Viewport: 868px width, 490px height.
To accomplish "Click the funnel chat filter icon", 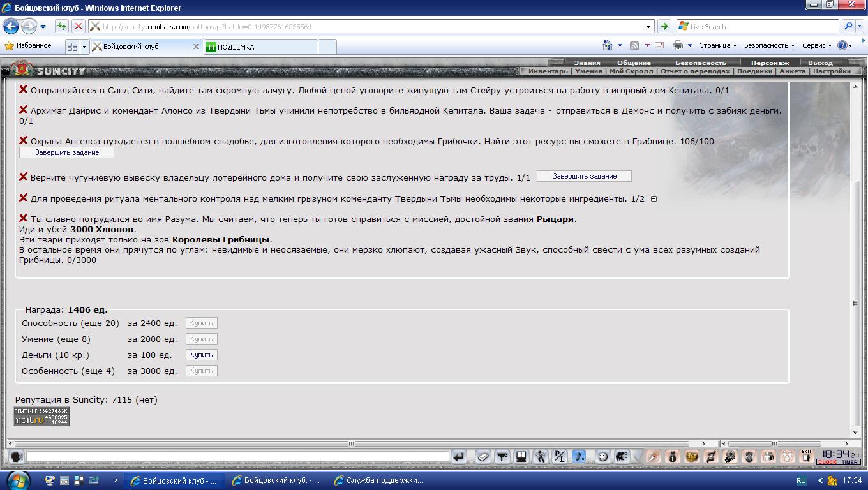I will (x=502, y=456).
